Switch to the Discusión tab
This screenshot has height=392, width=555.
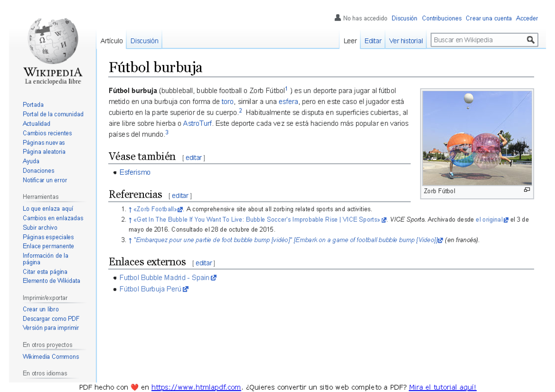coord(144,41)
